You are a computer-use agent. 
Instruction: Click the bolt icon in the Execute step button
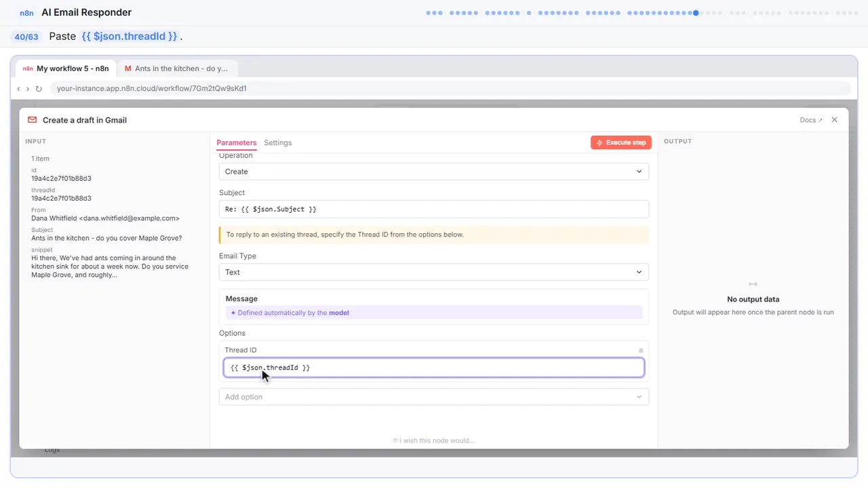(x=599, y=143)
